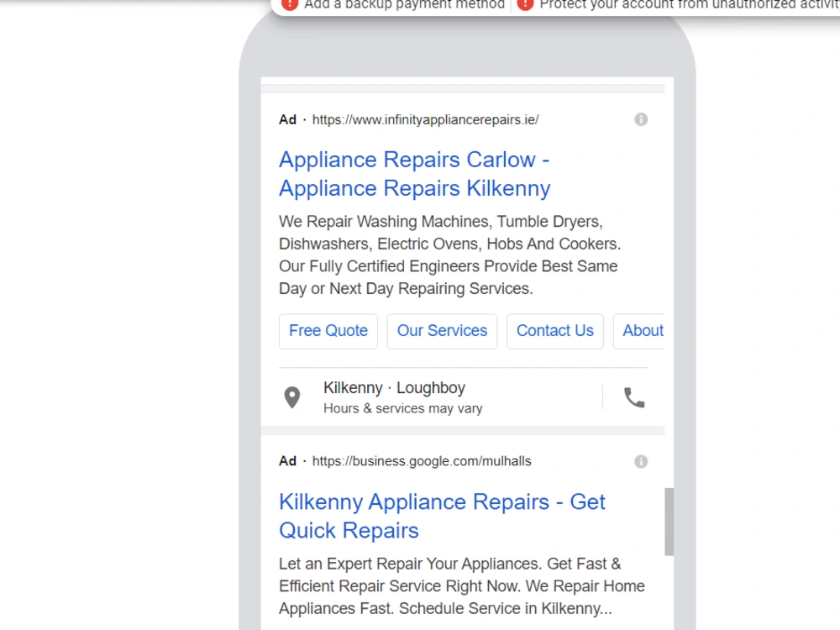Click the info icon beside mulhalls ad
840x630 pixels.
(x=641, y=461)
